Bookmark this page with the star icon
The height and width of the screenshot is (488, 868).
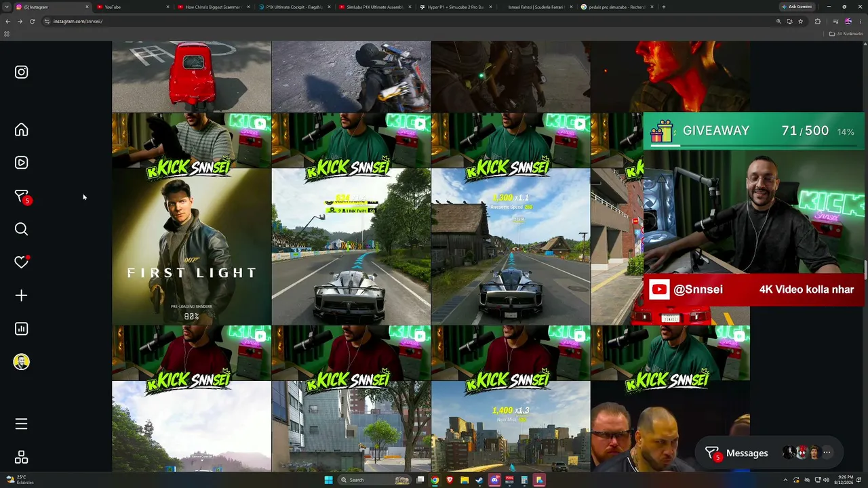tap(801, 21)
